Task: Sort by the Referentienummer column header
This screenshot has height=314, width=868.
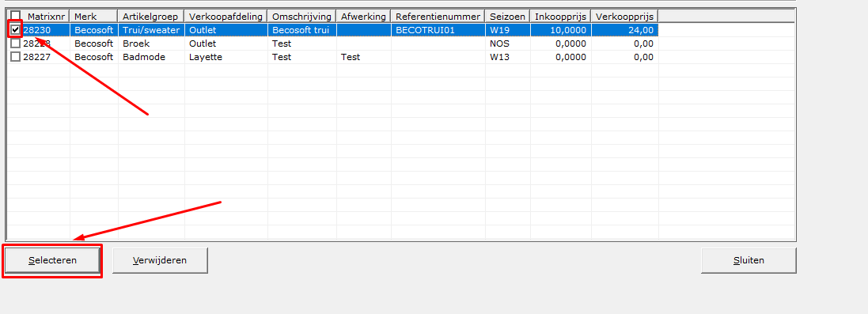Action: 438,17
